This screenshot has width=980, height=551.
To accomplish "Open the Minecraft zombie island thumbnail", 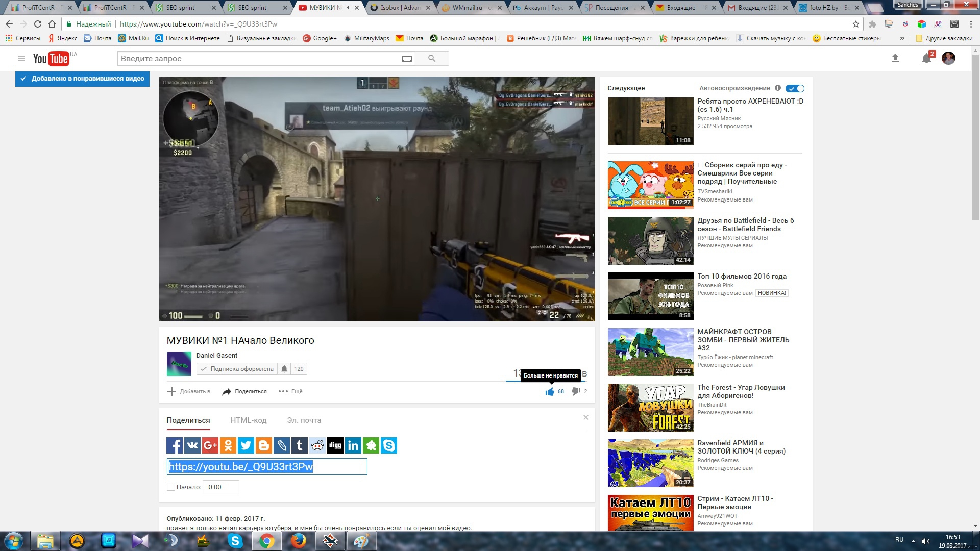I will pyautogui.click(x=650, y=352).
